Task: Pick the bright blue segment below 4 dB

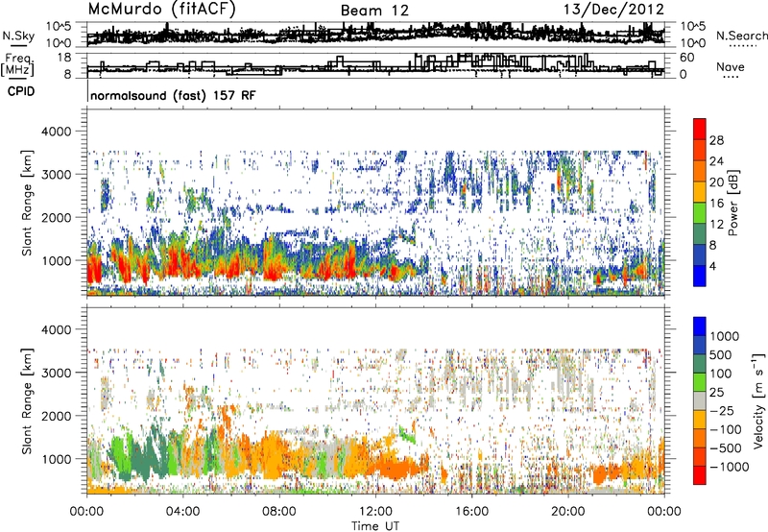Action: point(700,277)
